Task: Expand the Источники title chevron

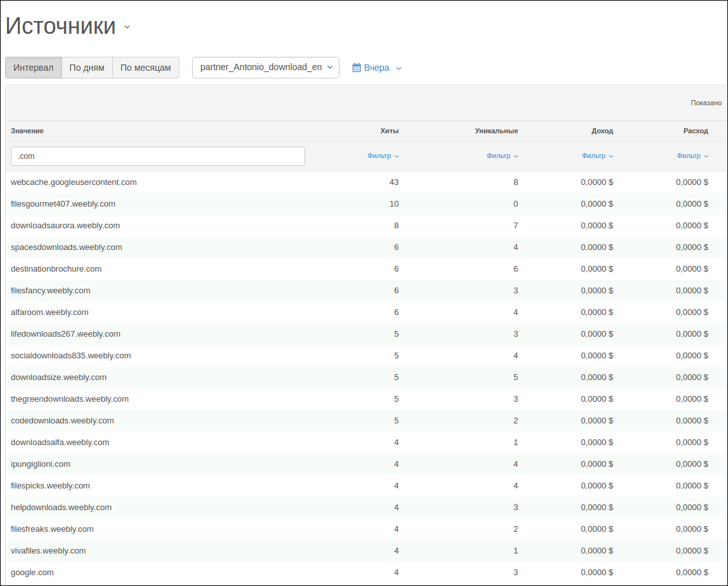Action: coord(127,27)
